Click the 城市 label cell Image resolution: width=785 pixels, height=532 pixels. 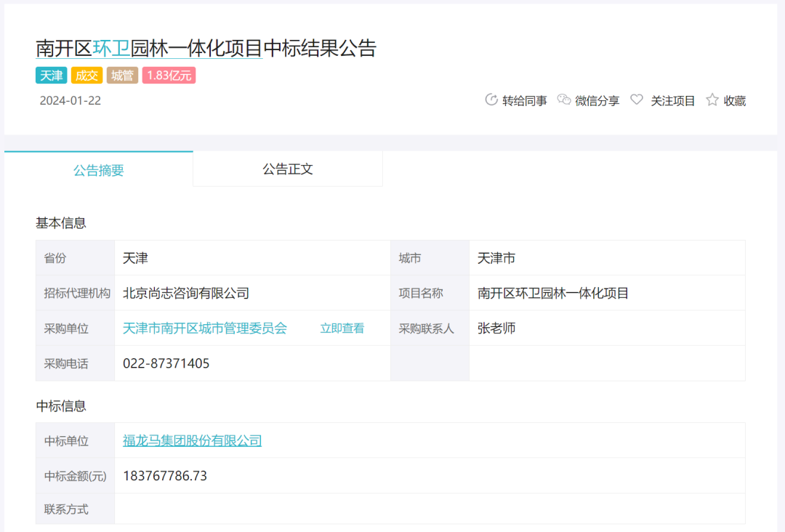pos(430,258)
